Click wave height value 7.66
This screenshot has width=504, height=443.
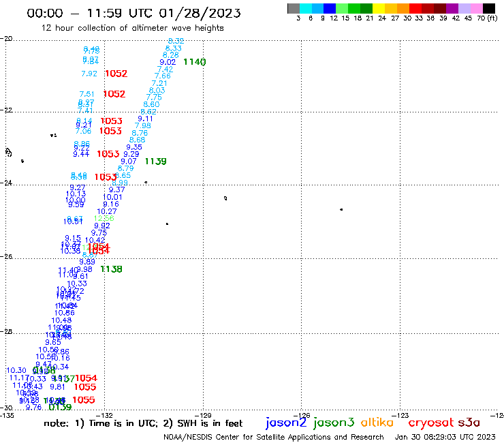pos(162,76)
